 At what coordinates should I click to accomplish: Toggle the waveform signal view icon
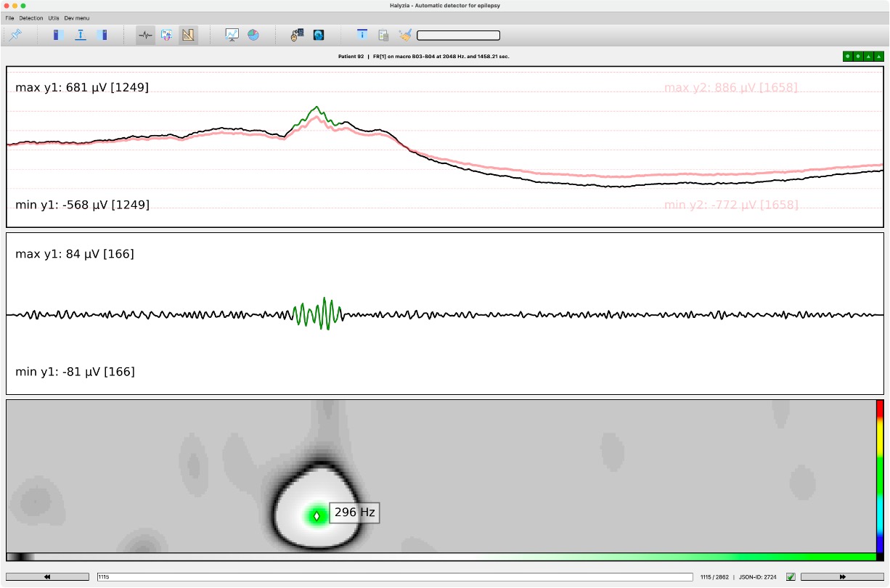click(x=145, y=35)
